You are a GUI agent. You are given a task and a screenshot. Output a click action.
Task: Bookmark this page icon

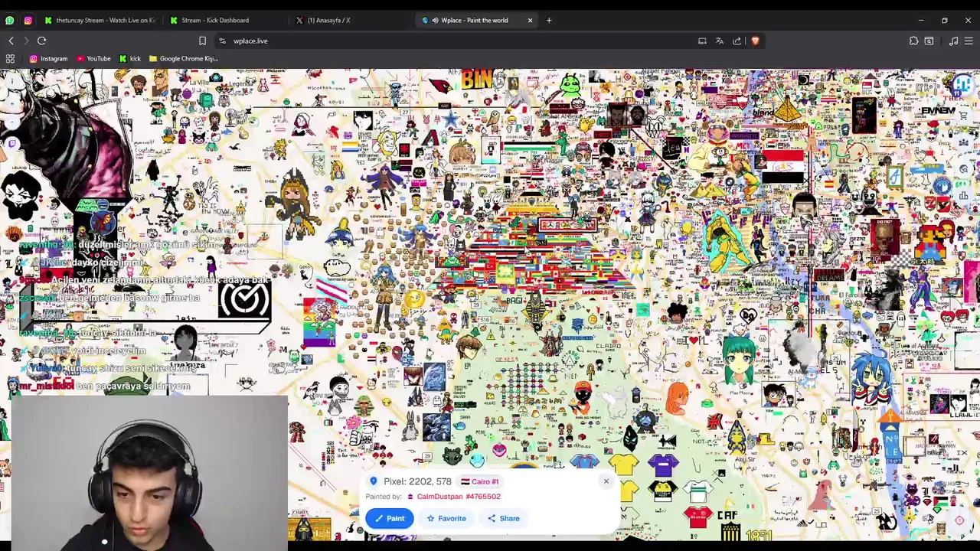202,41
